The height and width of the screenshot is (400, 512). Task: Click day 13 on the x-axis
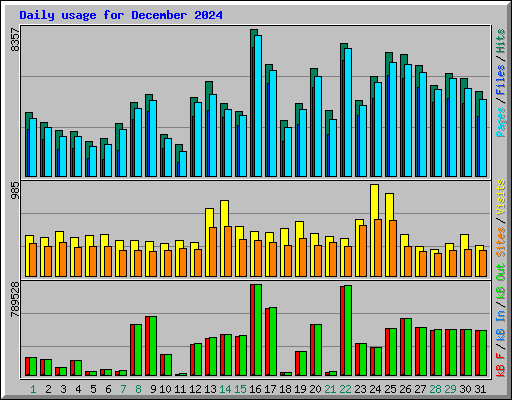[x=210, y=389]
